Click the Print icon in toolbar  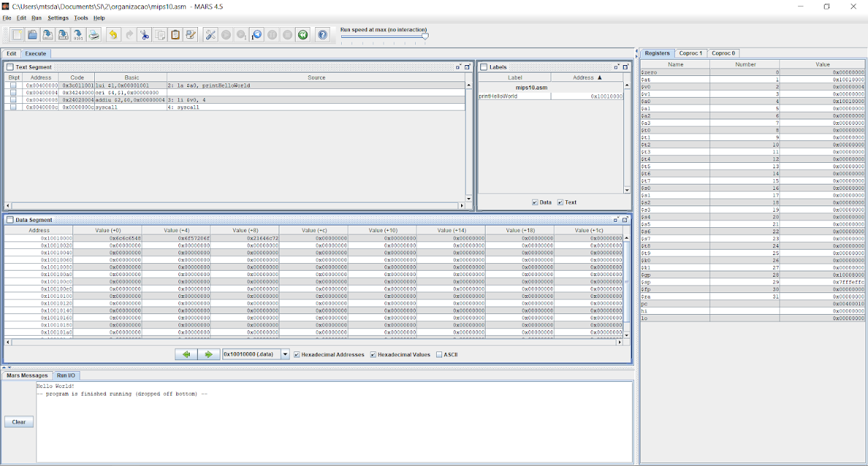(x=94, y=35)
